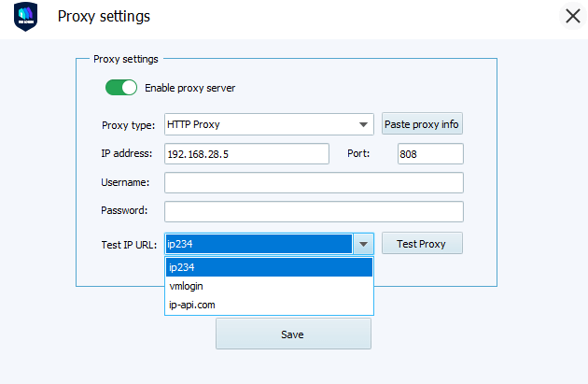Close the Proxy settings window
The width and height of the screenshot is (588, 384).
[x=572, y=17]
